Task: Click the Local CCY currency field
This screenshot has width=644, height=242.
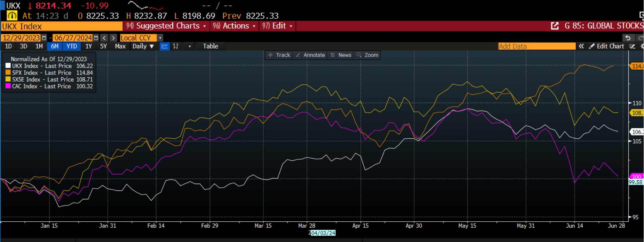Action: click(x=138, y=38)
